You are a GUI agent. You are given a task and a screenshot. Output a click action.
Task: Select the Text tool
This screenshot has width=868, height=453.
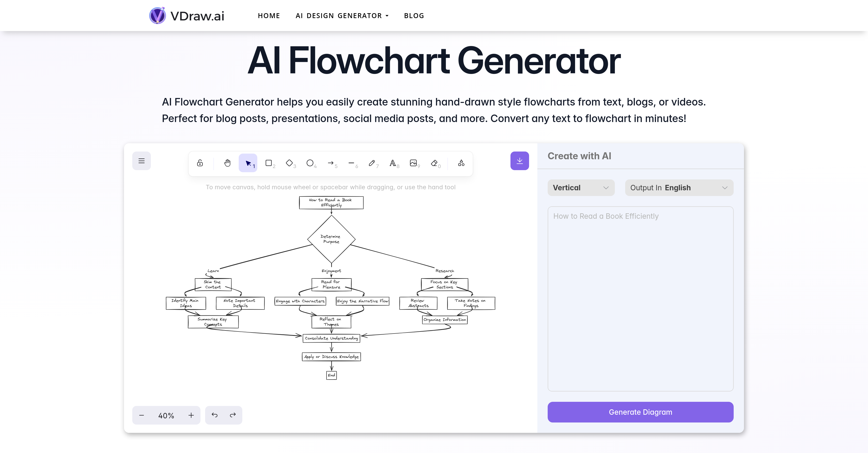(x=393, y=163)
